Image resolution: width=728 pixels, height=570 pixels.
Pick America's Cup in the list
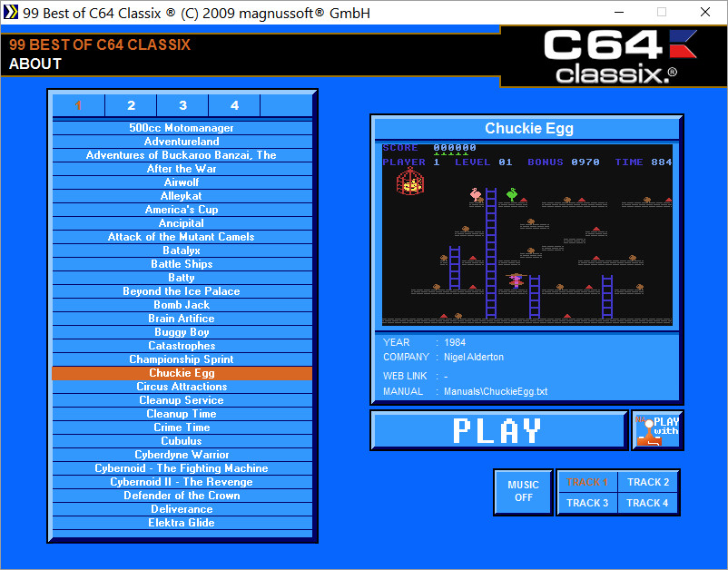182,210
